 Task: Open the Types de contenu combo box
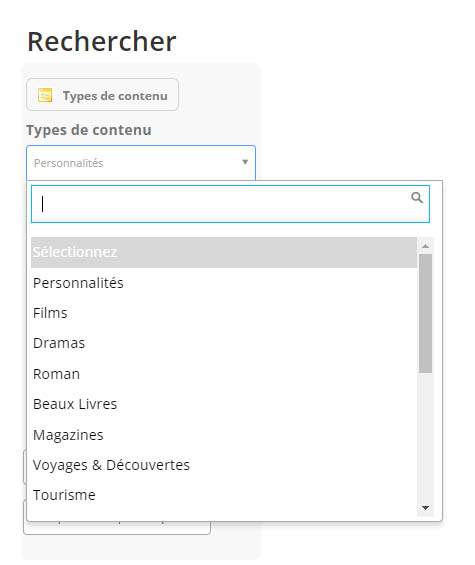pos(141,163)
